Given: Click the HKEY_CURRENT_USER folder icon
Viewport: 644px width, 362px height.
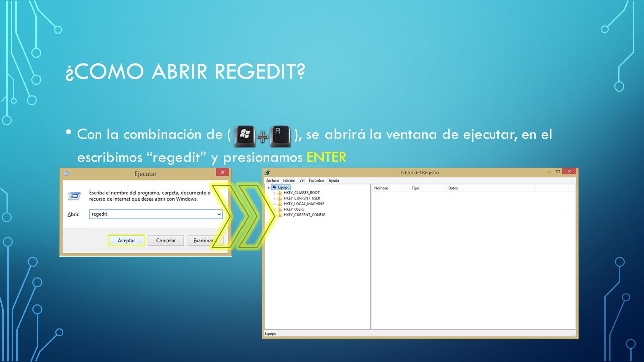Looking at the screenshot, I should pos(280,198).
